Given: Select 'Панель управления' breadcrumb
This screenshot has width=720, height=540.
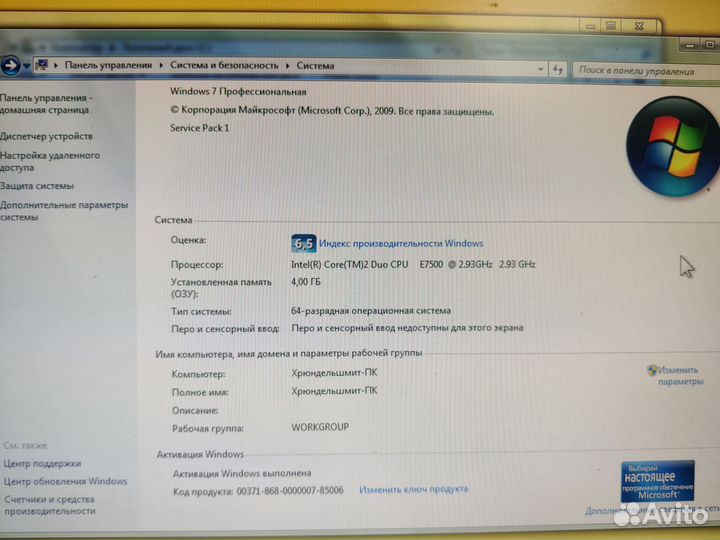Looking at the screenshot, I should 108,65.
